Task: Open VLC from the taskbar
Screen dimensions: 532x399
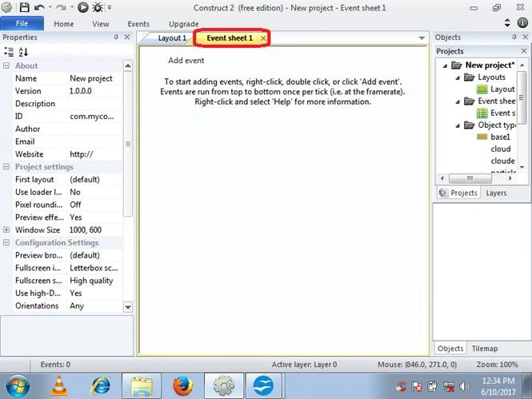Action: click(x=58, y=386)
